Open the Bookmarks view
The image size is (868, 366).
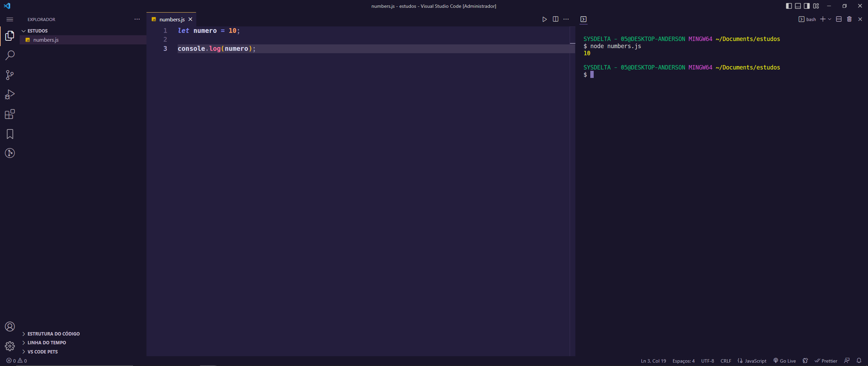pyautogui.click(x=10, y=134)
